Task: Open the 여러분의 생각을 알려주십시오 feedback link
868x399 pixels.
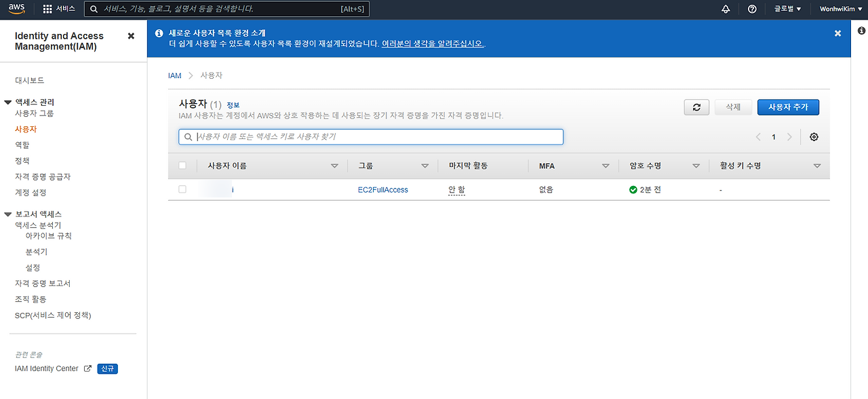Action: click(x=433, y=43)
